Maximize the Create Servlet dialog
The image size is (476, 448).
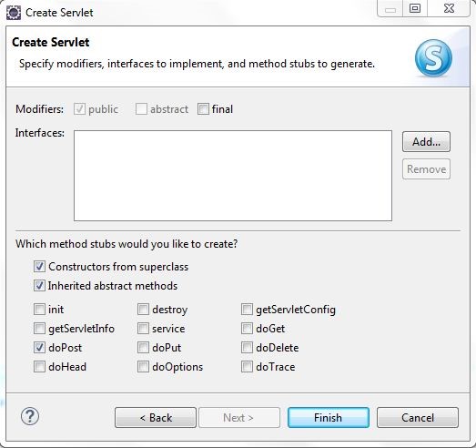415,8
